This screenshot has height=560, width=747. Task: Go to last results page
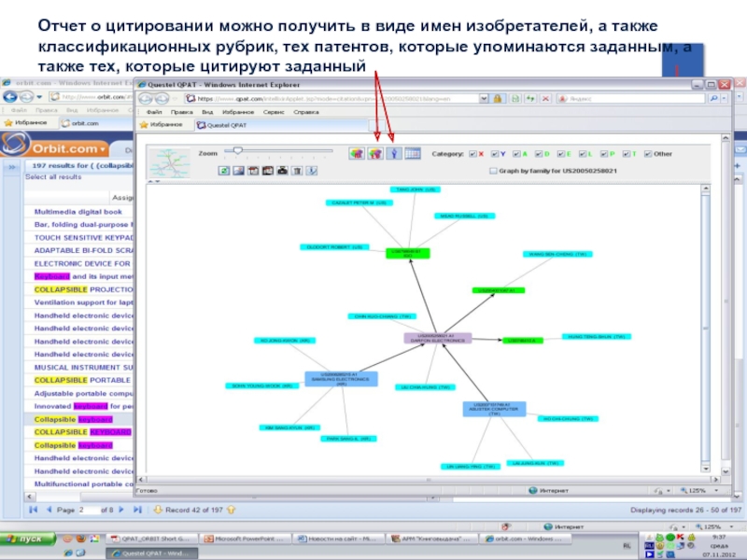click(137, 510)
